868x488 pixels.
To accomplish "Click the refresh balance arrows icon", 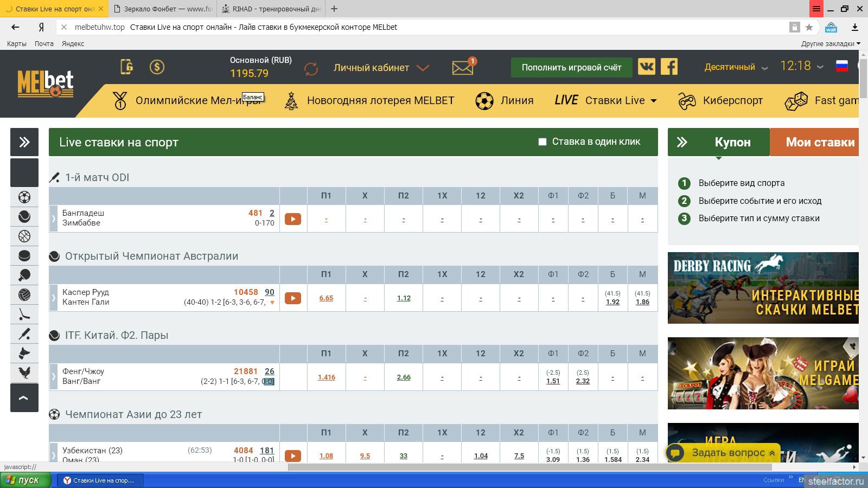I will (x=311, y=68).
